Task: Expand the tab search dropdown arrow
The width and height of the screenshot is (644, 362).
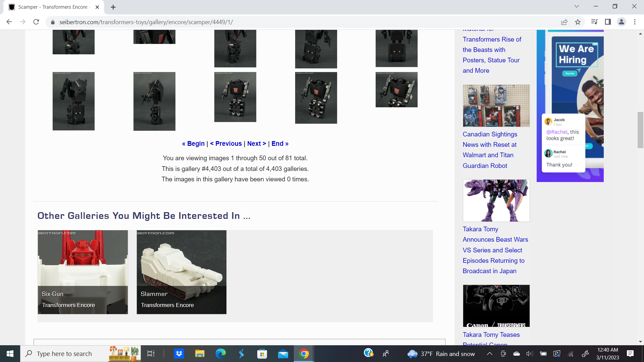Action: point(577,6)
